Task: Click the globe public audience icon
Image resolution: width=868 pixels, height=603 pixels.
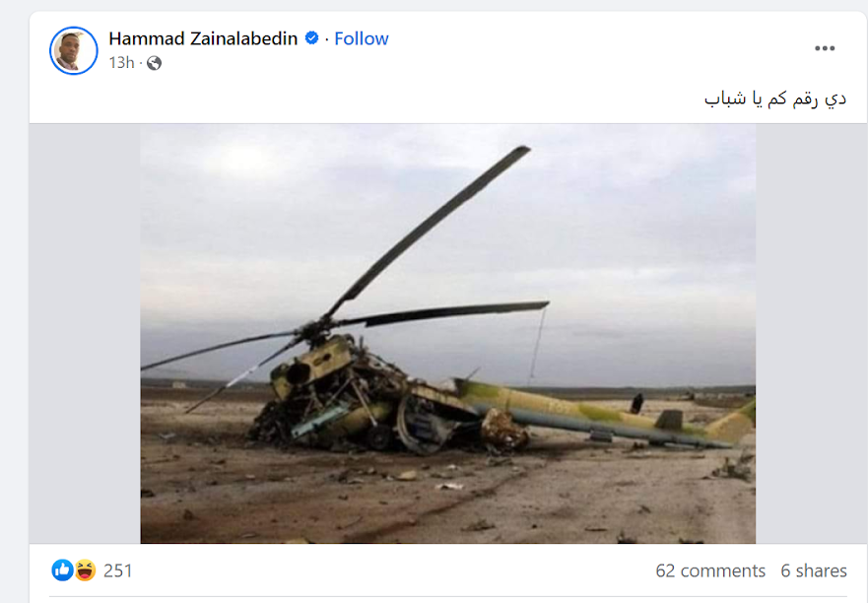Action: [x=155, y=63]
